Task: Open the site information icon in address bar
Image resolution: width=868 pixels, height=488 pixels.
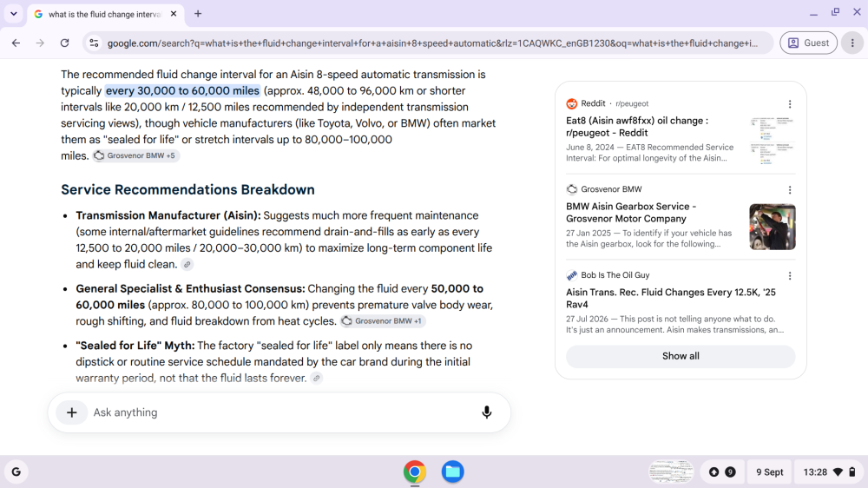Action: point(94,43)
